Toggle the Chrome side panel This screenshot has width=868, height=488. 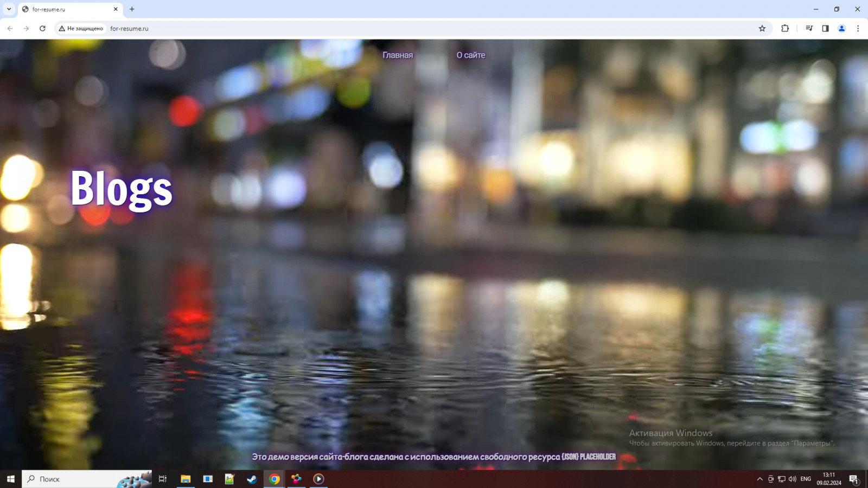coord(825,28)
